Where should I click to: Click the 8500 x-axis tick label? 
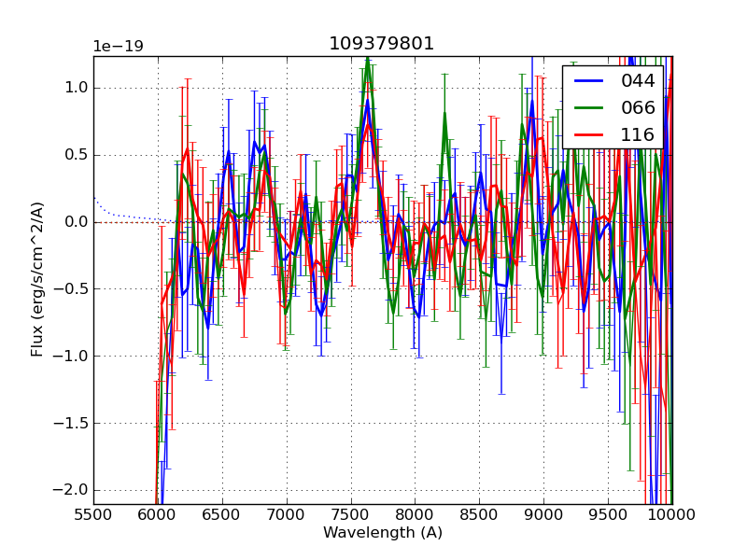pyautogui.click(x=480, y=514)
